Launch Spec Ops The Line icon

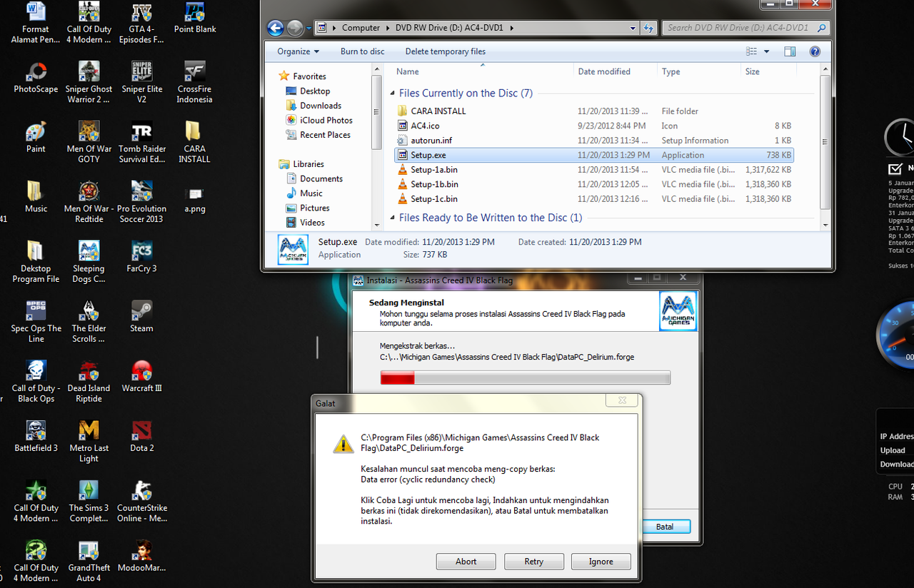pos(36,323)
